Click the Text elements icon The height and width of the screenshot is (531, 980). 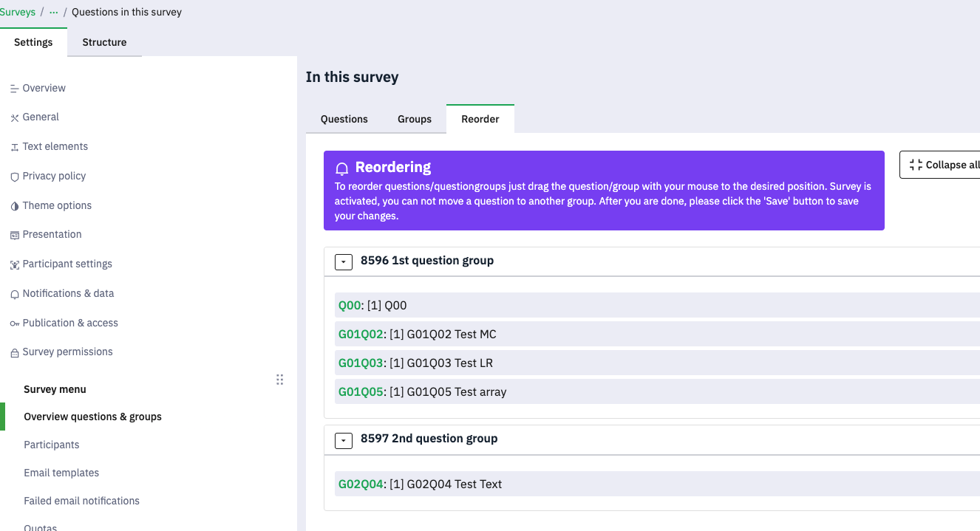click(14, 147)
